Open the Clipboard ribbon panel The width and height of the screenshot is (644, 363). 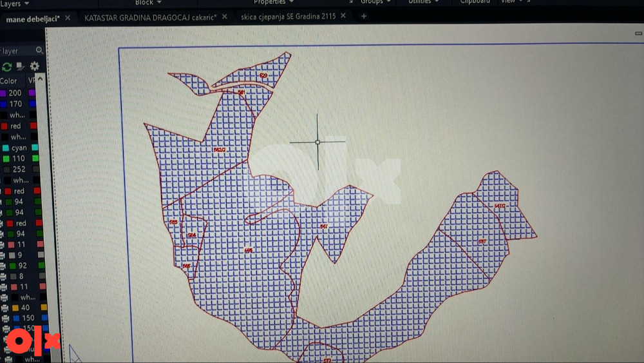coord(475,2)
